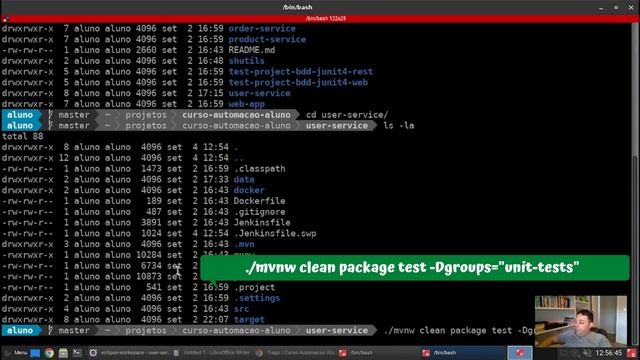Click the red icon taskbar button next to /bin/bash
The width and height of the screenshot is (640, 360).
click(x=520, y=353)
